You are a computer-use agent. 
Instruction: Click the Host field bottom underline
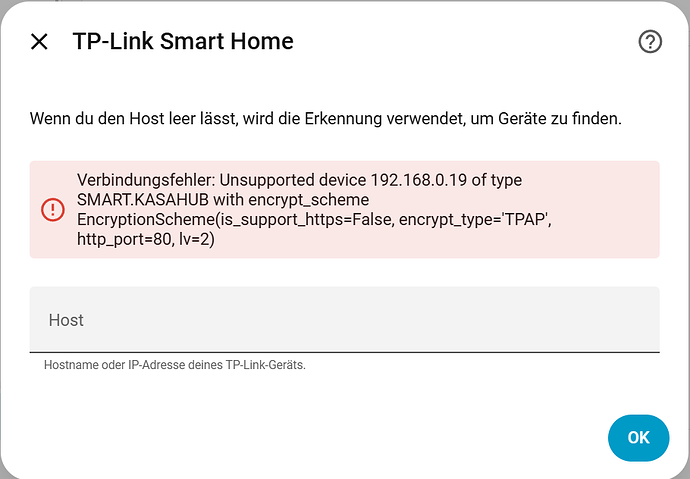pos(345,352)
